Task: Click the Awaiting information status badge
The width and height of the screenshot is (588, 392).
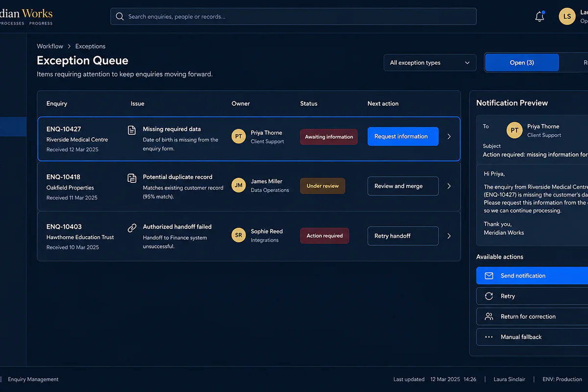Action: tap(329, 137)
